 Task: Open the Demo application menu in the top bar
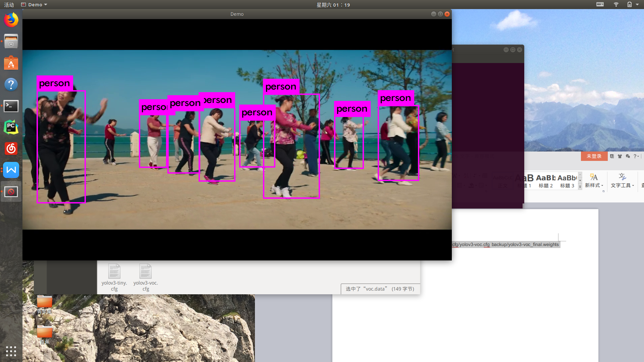34,5
